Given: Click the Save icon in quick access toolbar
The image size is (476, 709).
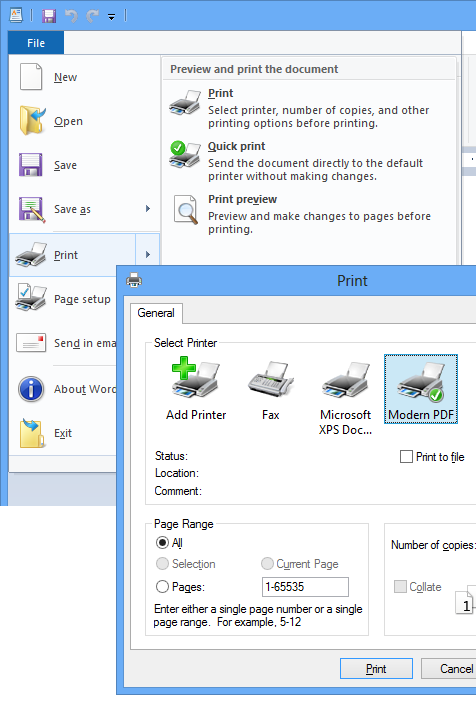Looking at the screenshot, I should [49, 16].
